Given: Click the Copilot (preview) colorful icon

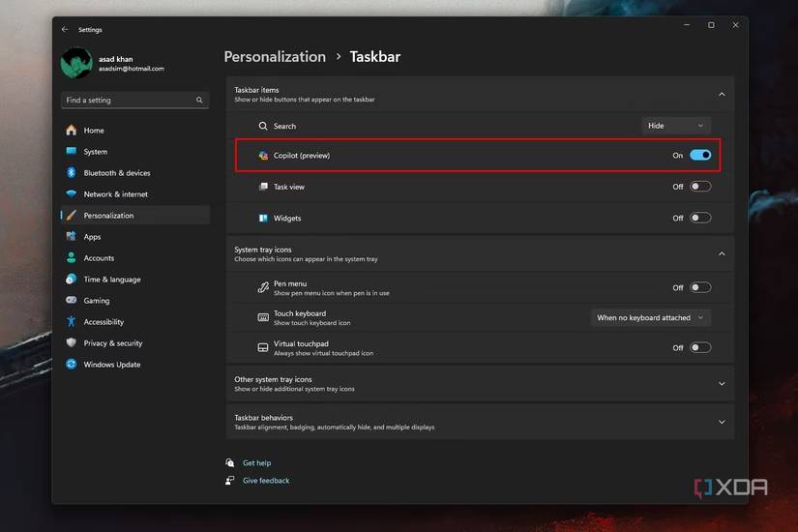Looking at the screenshot, I should pos(262,156).
